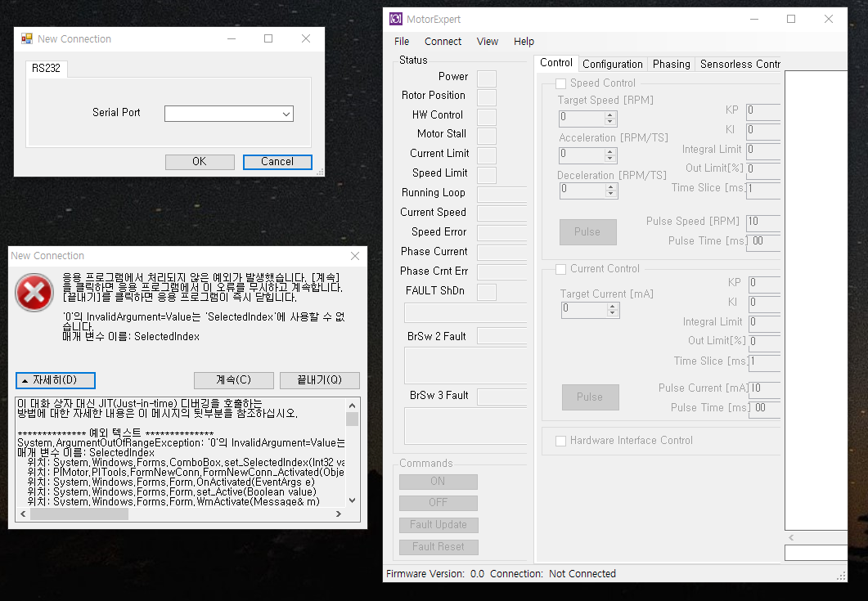Increase Target Current using the up spinner arrow
This screenshot has height=601, width=868.
coord(612,307)
